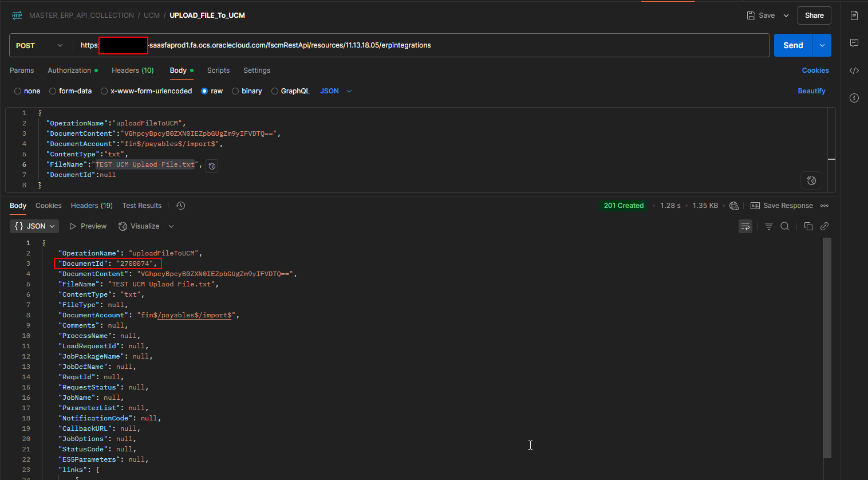Click the HTTP request type icon in breadcrumb
This screenshot has width=868, height=480.
click(17, 15)
